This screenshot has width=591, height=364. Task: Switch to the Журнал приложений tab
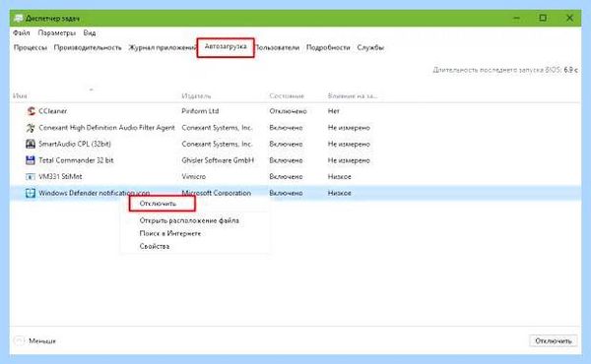point(163,48)
